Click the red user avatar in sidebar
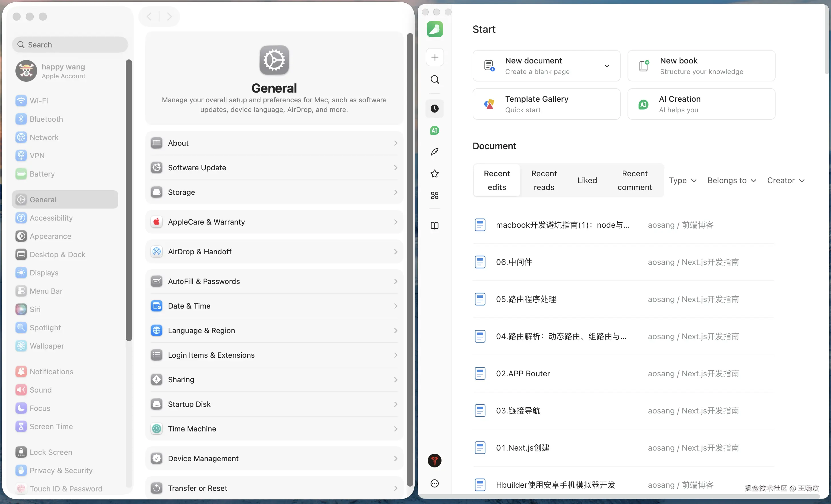Image resolution: width=831 pixels, height=504 pixels. (434, 461)
